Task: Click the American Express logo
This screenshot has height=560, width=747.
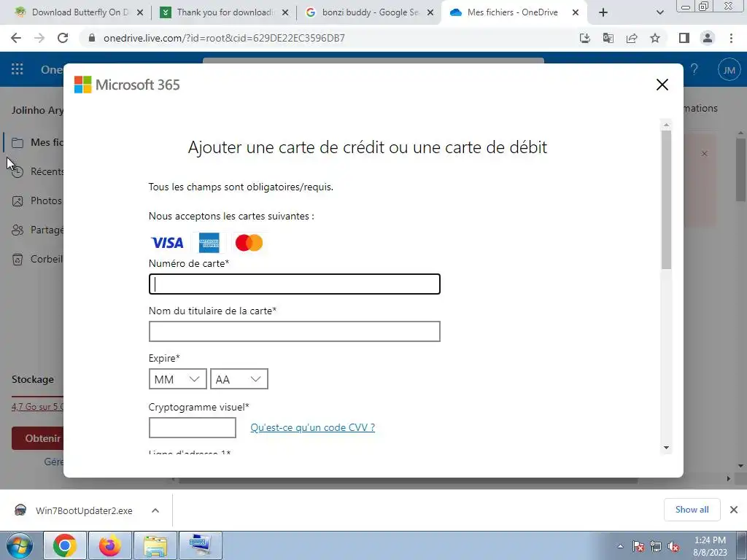Action: (x=209, y=243)
